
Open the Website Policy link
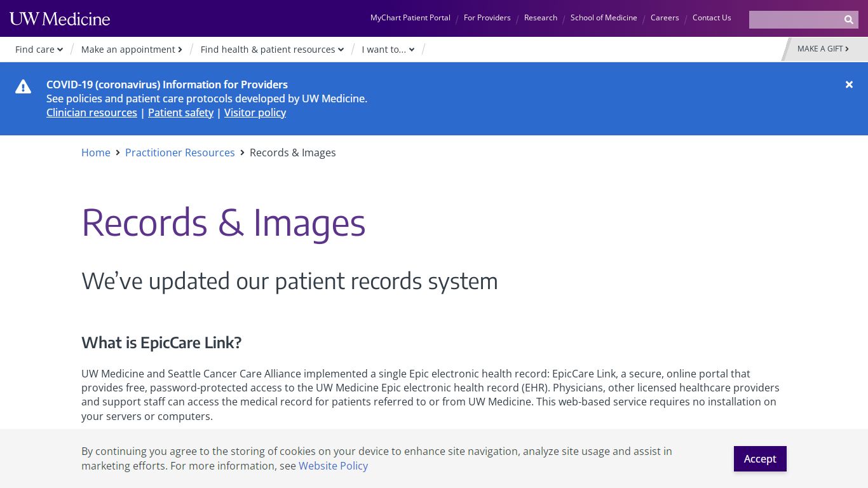pyautogui.click(x=333, y=466)
